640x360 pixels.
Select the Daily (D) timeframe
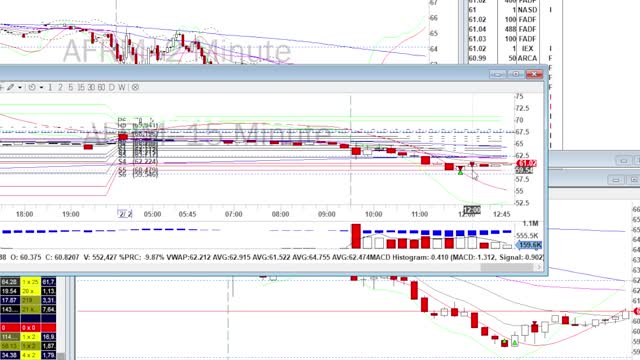(111, 87)
